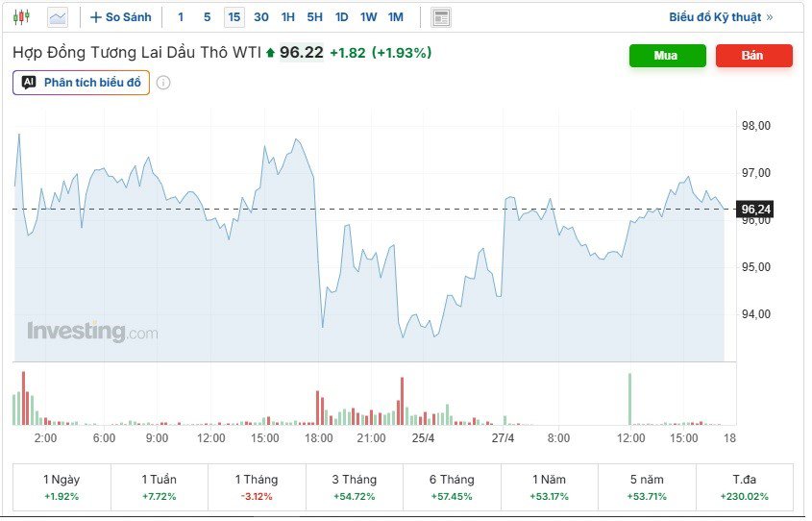Select the 15 minute interval
This screenshot has width=812, height=521.
click(x=234, y=17)
